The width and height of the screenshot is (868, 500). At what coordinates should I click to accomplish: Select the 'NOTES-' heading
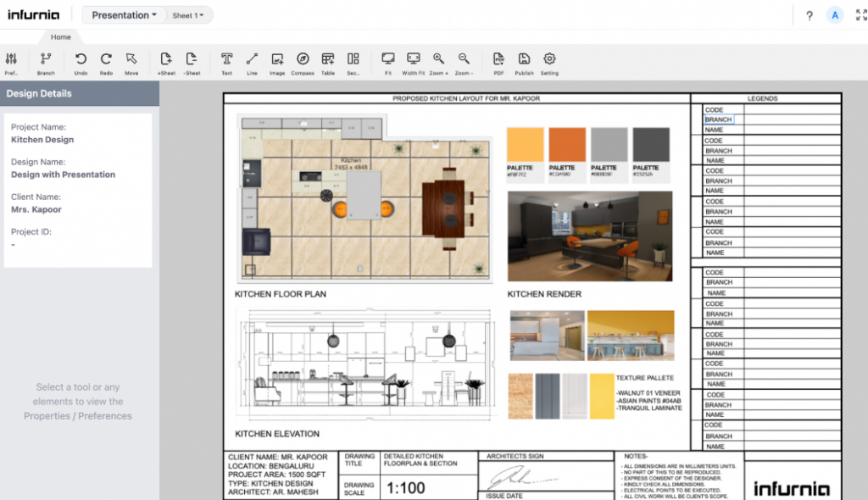point(636,456)
